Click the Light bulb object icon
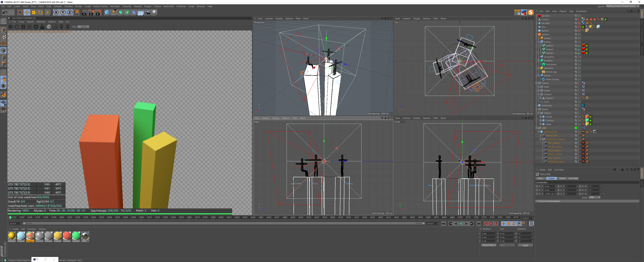 (154, 12)
